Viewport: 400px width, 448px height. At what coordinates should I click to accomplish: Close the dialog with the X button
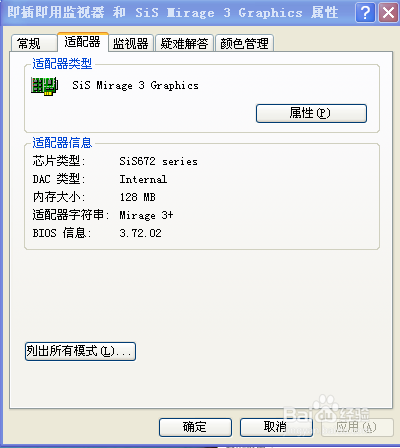(388, 13)
